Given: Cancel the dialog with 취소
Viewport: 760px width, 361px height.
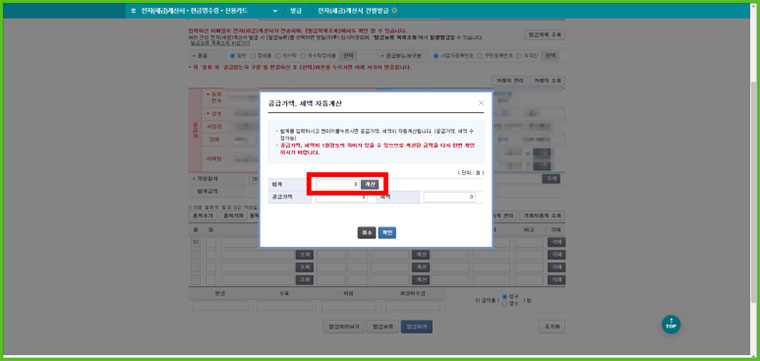Looking at the screenshot, I should (366, 233).
